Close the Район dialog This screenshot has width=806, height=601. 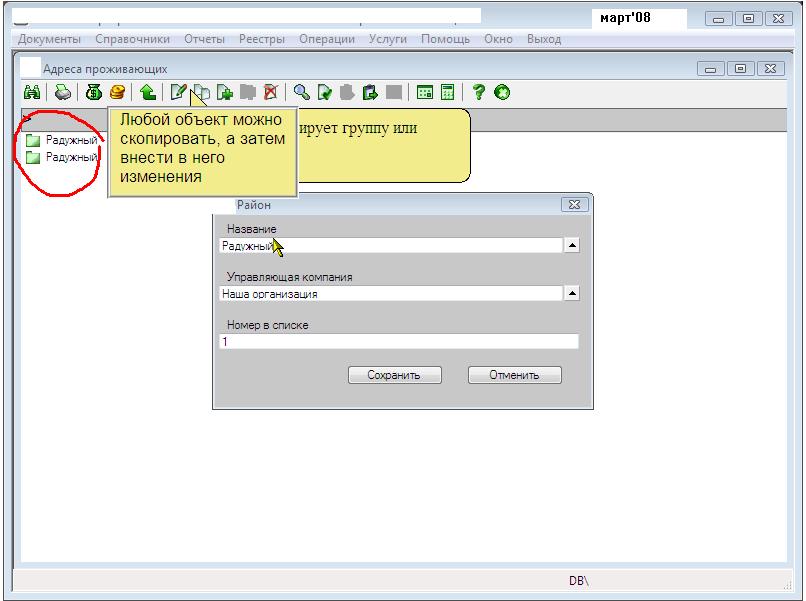pyautogui.click(x=575, y=205)
